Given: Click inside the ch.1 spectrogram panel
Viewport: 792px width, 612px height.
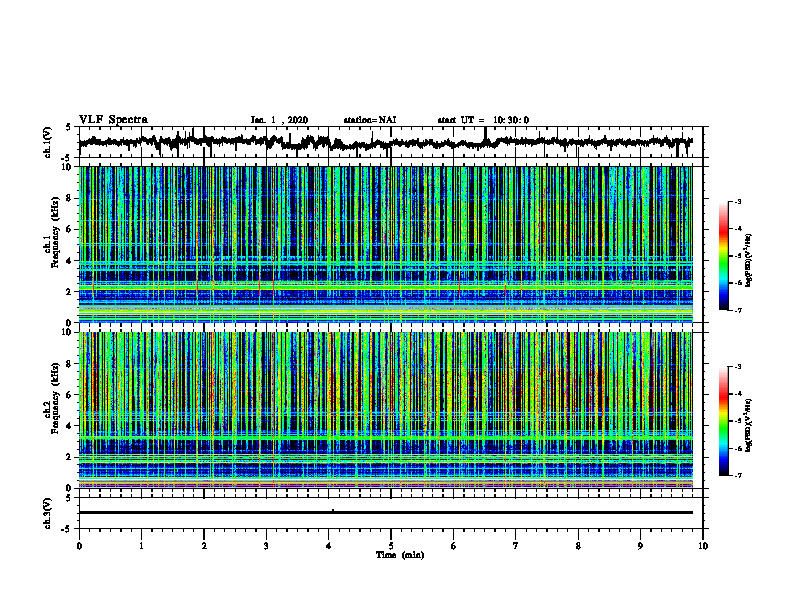Looking at the screenshot, I should (386, 244).
